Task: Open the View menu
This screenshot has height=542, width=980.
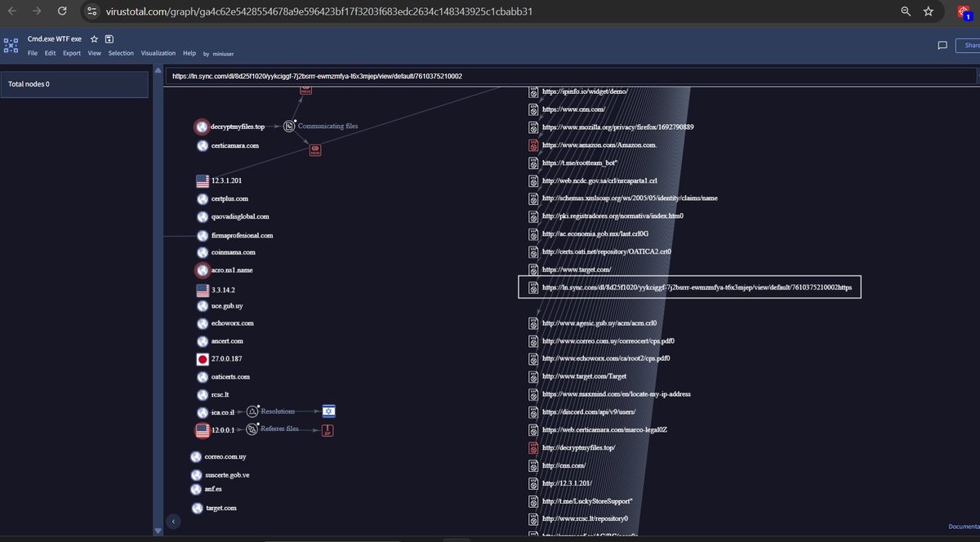Action: pos(95,53)
